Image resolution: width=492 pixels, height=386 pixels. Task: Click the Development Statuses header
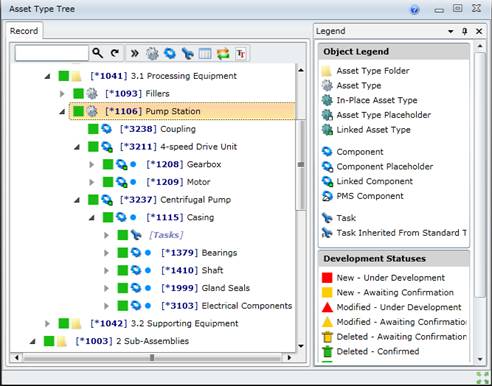click(394, 259)
